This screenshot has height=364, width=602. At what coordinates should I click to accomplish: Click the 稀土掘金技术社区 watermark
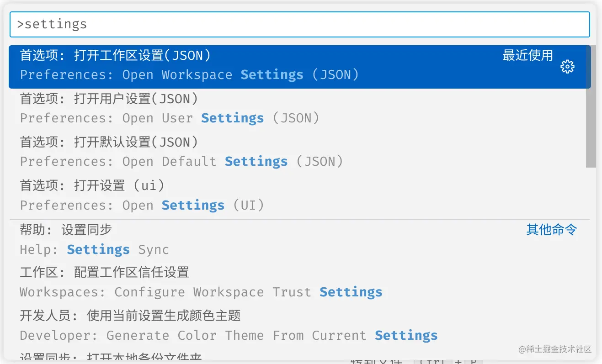coord(555,348)
